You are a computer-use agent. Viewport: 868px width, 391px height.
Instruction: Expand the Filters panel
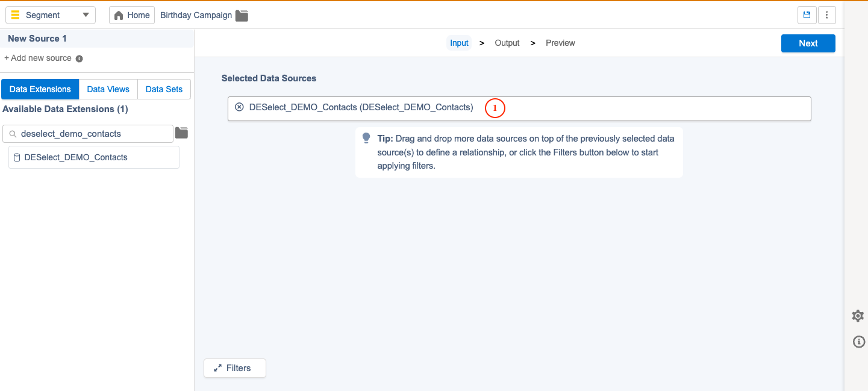click(235, 368)
